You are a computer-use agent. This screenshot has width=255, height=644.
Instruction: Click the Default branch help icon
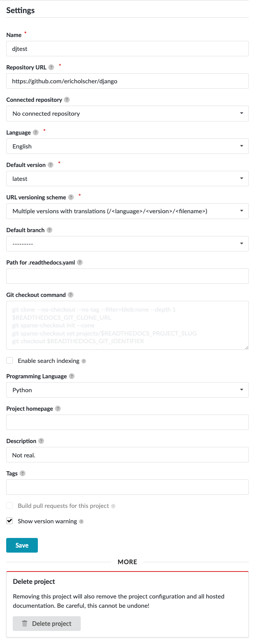[49, 230]
